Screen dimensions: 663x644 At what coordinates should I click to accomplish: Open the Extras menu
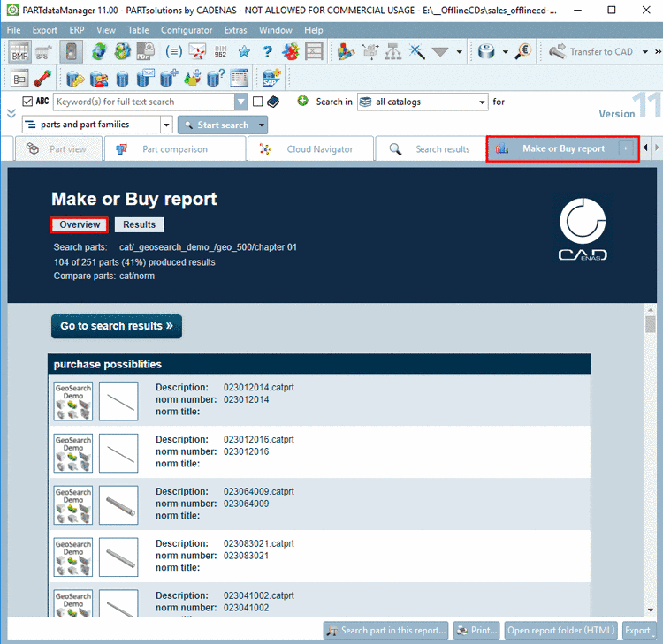(235, 30)
